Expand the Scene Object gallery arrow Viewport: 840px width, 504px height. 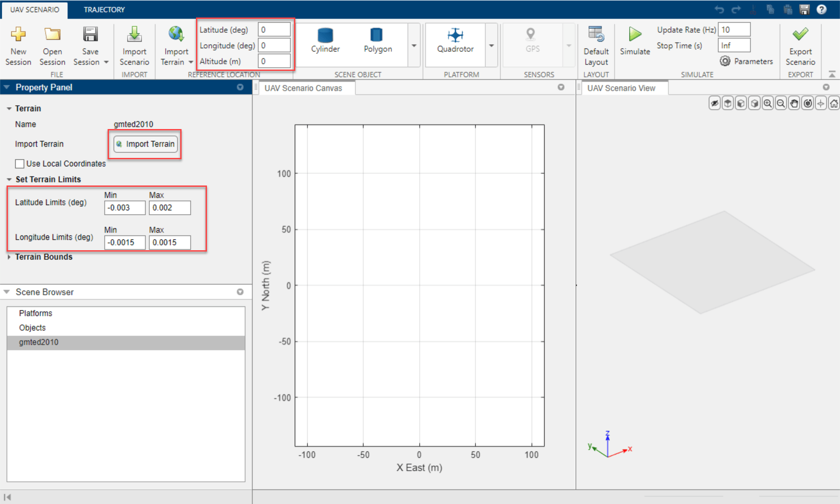(x=414, y=45)
